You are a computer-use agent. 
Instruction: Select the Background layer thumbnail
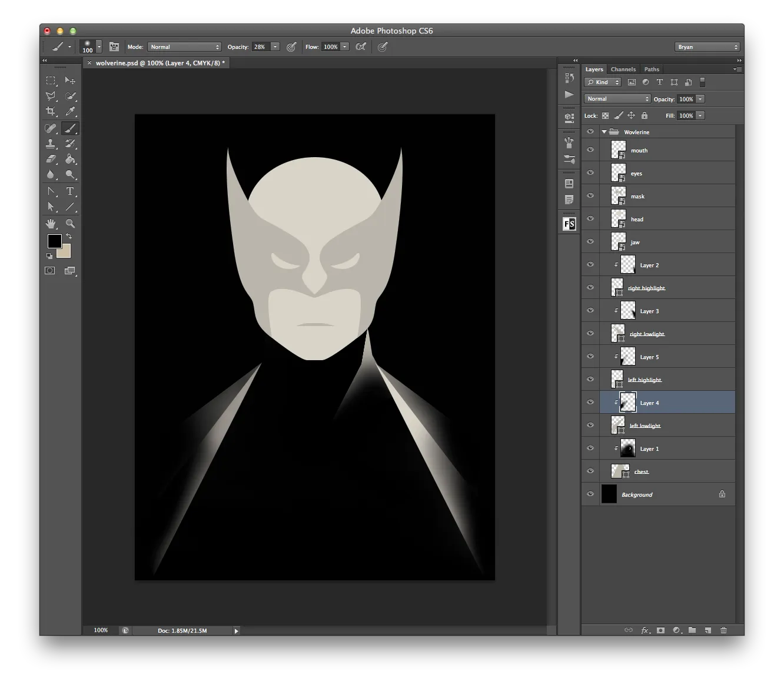point(609,494)
